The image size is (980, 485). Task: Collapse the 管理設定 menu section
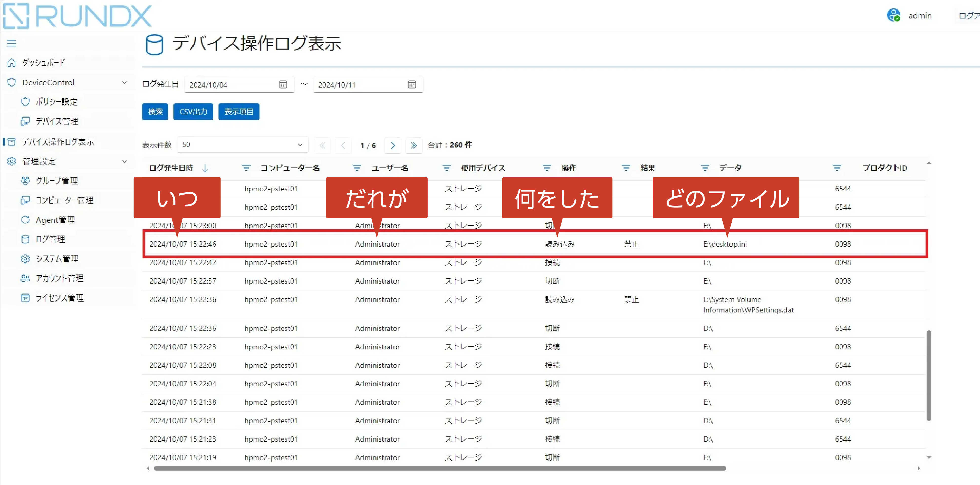[x=124, y=161]
